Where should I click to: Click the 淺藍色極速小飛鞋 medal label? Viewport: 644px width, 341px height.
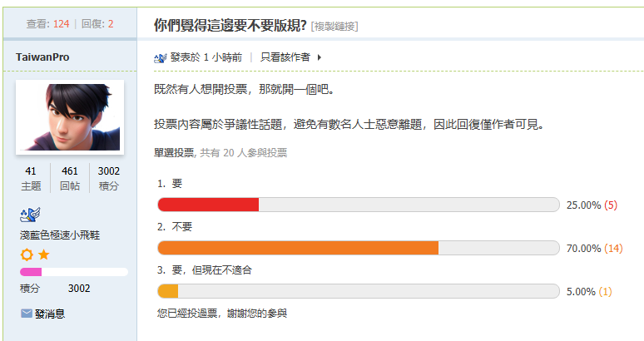pos(60,236)
